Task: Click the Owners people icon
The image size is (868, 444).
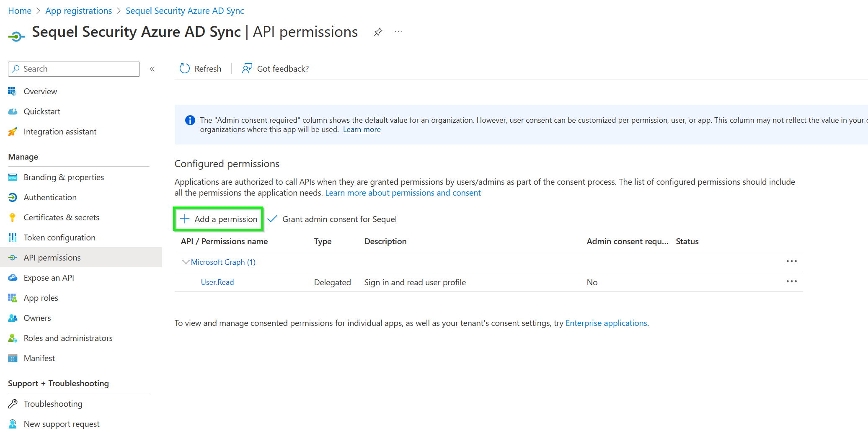Action: (x=13, y=318)
